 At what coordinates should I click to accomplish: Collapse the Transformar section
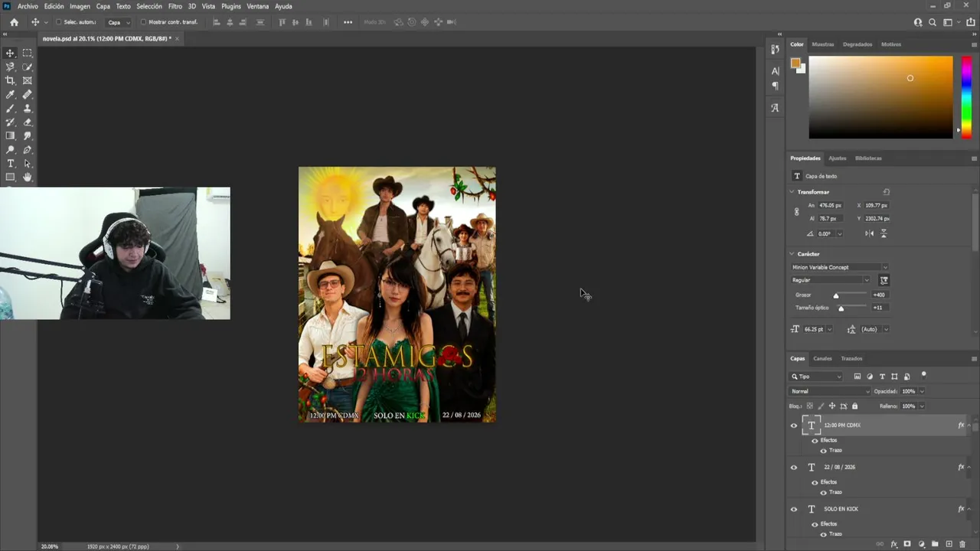coord(792,192)
